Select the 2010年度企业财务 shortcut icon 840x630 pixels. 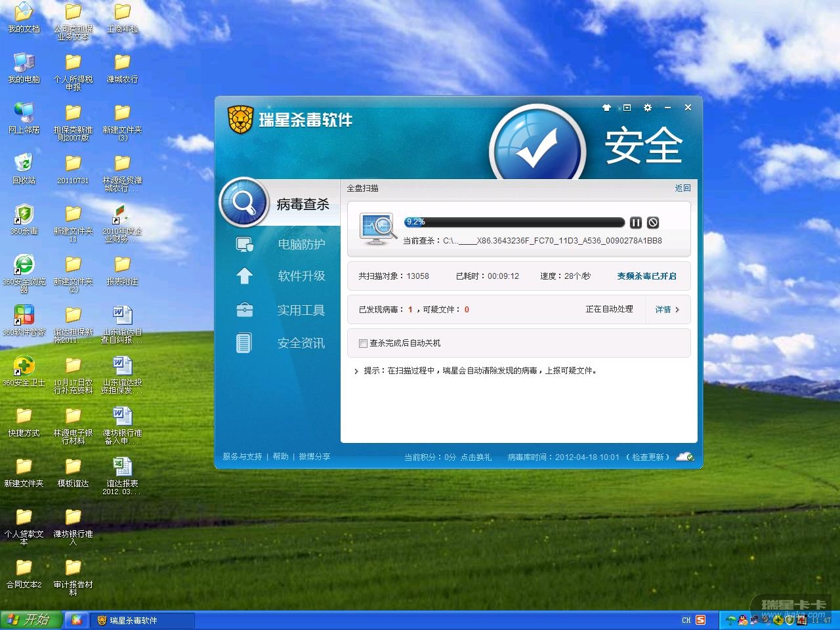click(x=122, y=224)
